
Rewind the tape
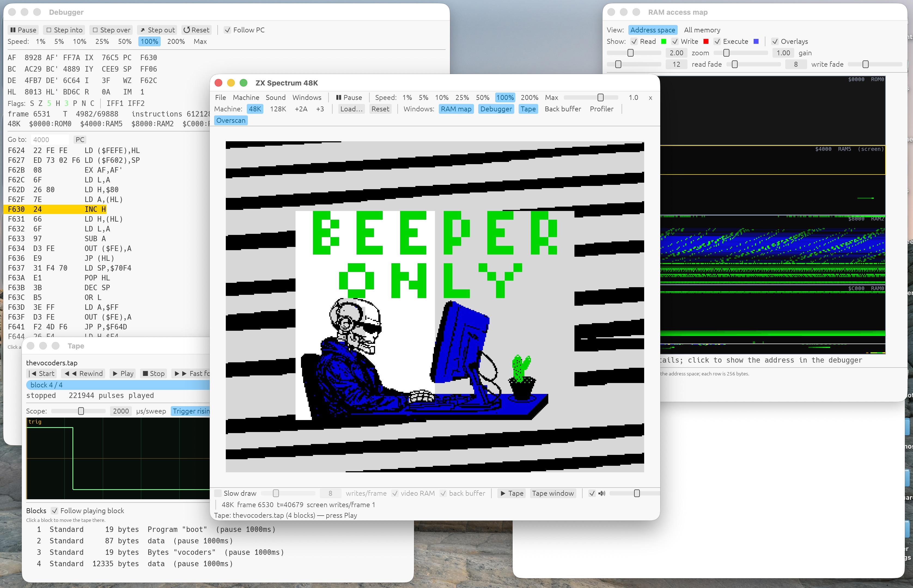pos(84,374)
